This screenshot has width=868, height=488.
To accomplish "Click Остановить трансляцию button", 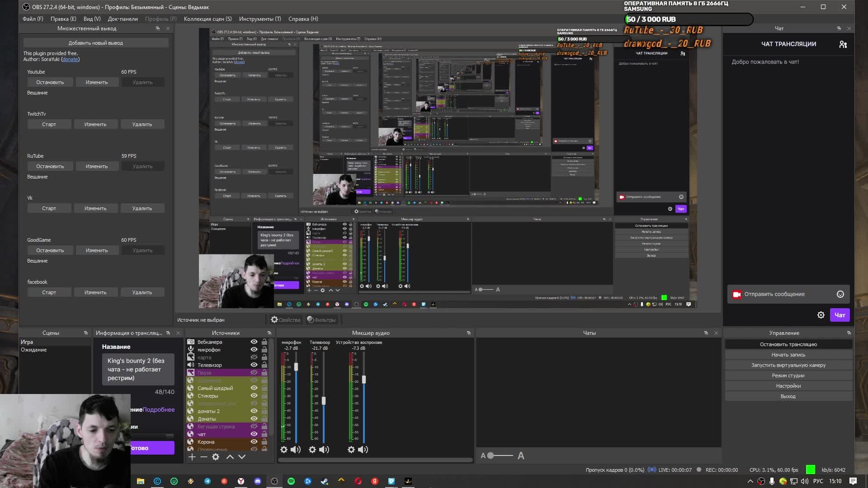I will pos(788,344).
